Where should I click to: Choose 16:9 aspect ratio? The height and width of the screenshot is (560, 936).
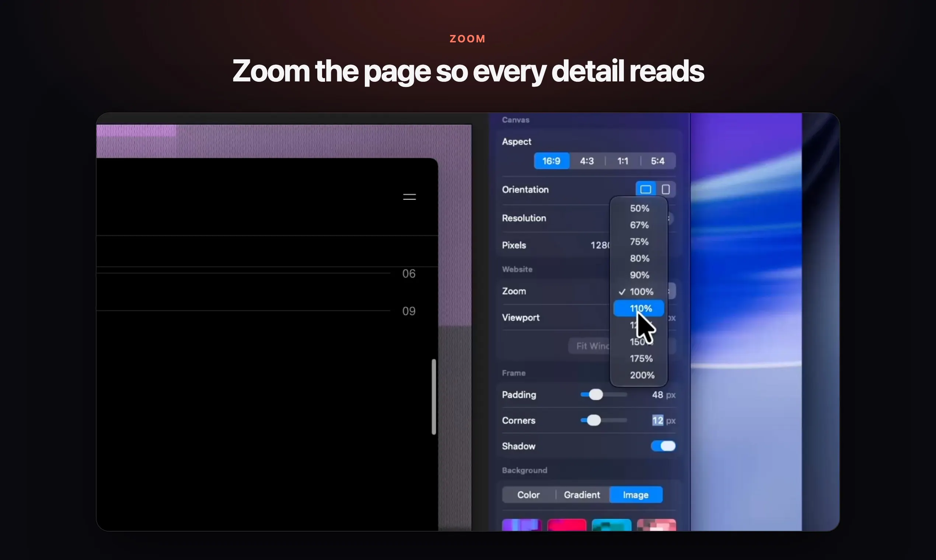tap(551, 161)
